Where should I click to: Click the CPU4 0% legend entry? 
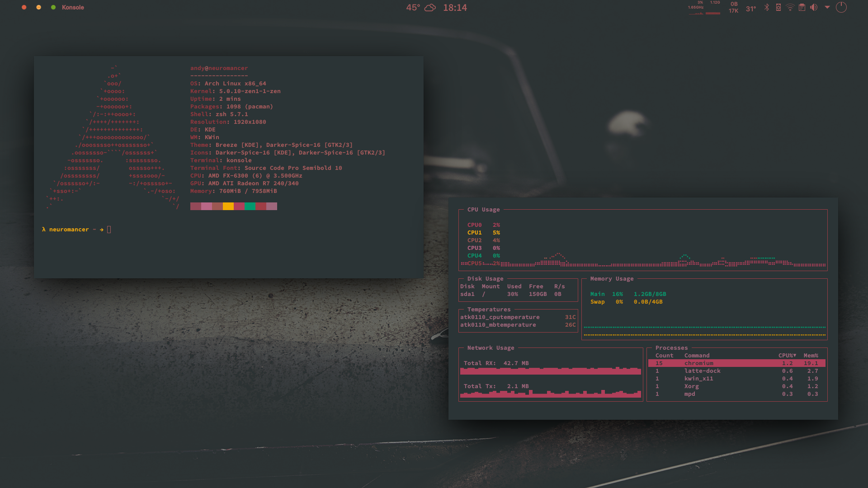coord(484,256)
